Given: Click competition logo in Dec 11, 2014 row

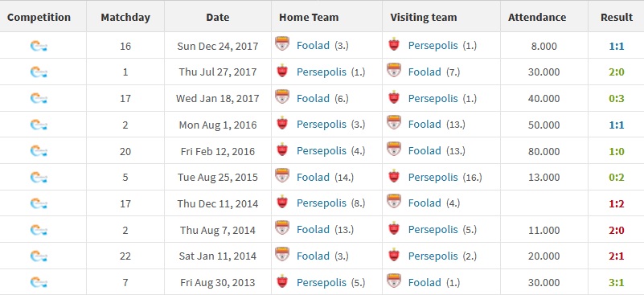Looking at the screenshot, I should pos(39,203).
